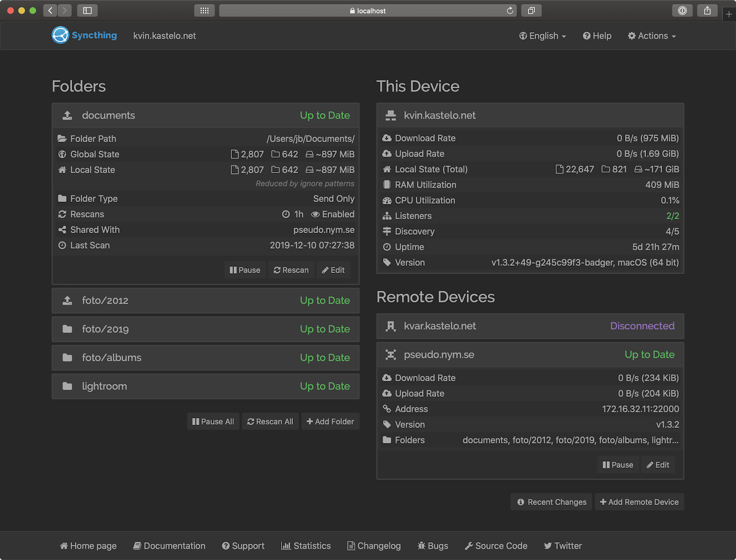Viewport: 736px width, 560px height.
Task: Click the Syncthing logo icon
Action: click(60, 35)
